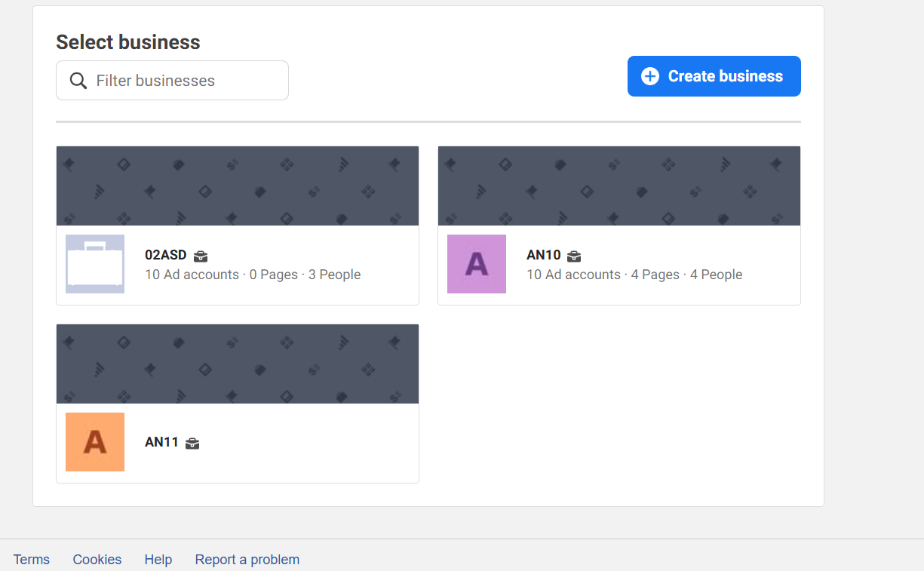Open the AN11 business name
Image resolution: width=924 pixels, height=571 pixels.
[x=161, y=442]
